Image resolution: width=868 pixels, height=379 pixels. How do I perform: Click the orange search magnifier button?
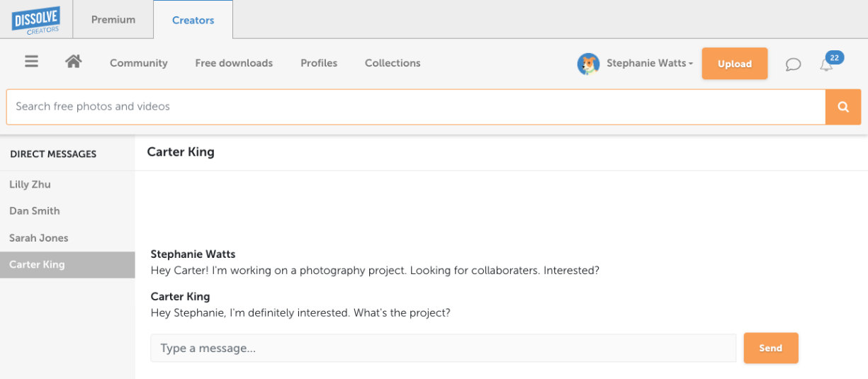pos(843,107)
